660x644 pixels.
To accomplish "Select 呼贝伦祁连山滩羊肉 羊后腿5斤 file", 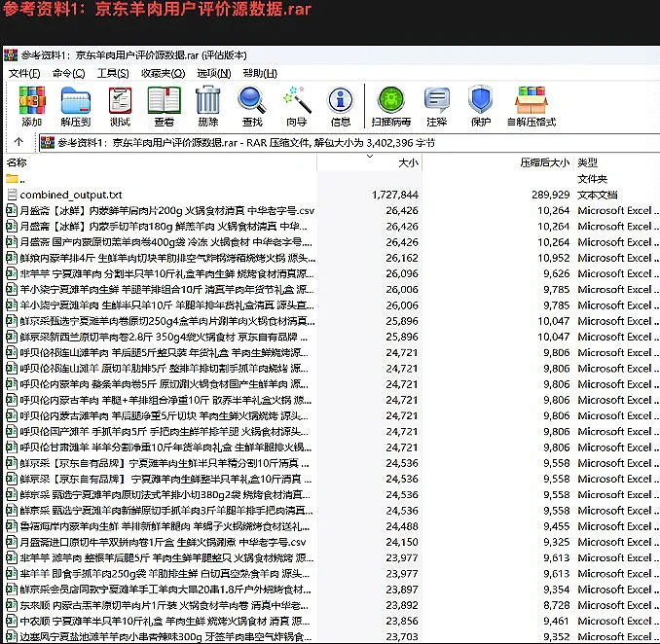I will [165, 353].
